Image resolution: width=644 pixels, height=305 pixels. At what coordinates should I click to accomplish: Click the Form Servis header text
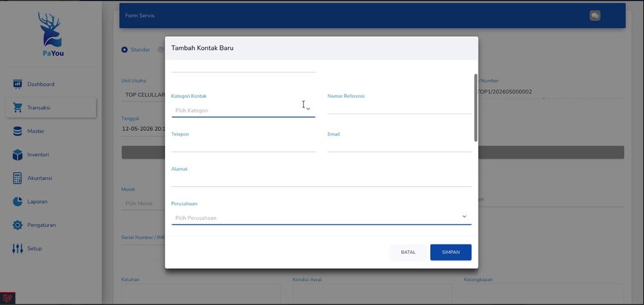click(x=140, y=15)
